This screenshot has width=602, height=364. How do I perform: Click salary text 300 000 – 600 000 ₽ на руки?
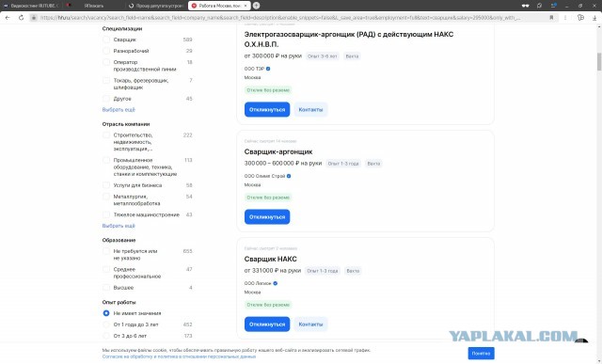click(x=283, y=163)
